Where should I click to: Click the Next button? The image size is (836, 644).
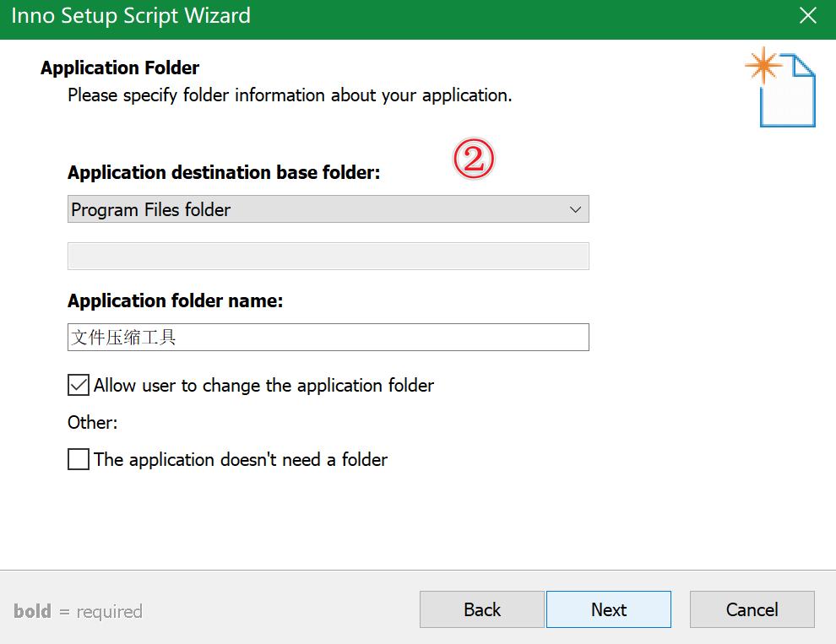(x=608, y=609)
